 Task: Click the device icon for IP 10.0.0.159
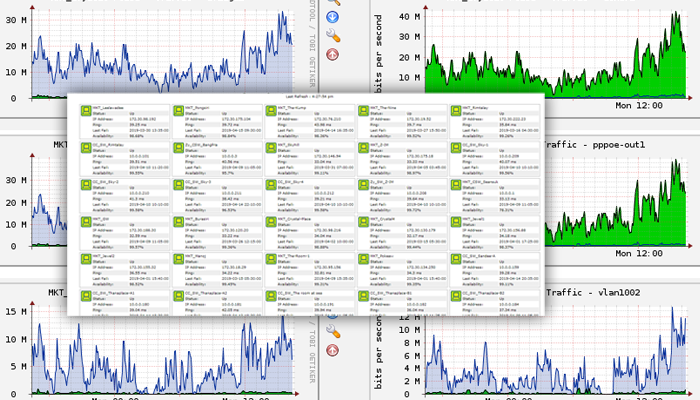pos(456,259)
